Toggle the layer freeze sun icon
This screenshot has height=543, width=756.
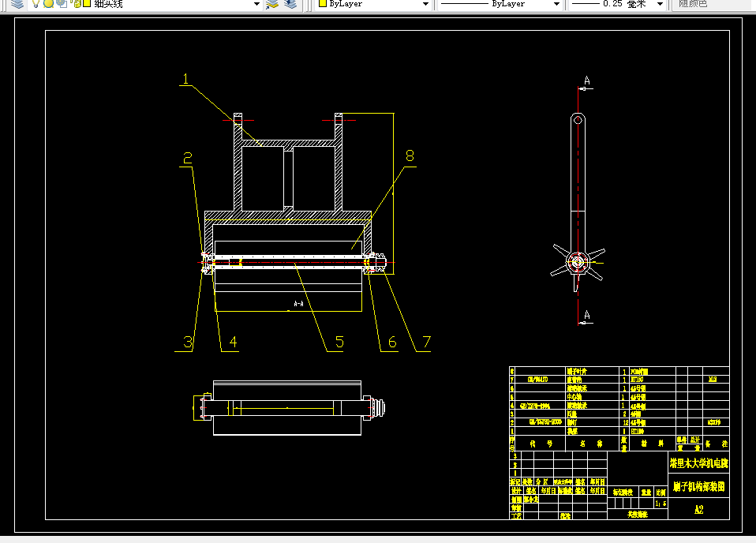[48, 4]
